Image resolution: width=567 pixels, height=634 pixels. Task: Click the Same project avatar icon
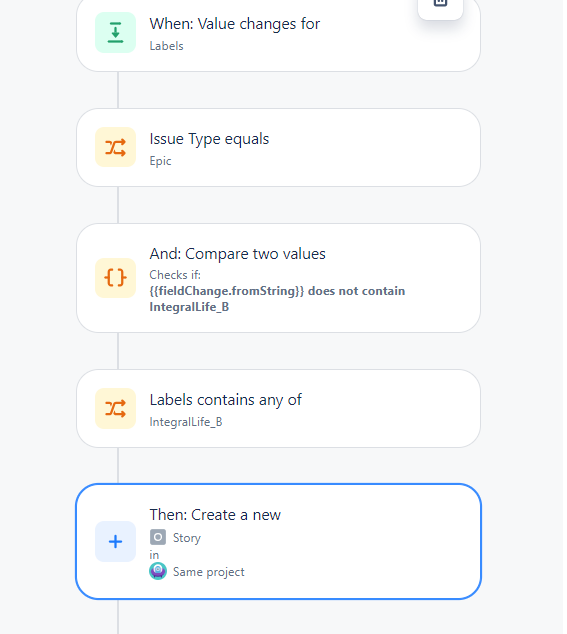click(158, 571)
